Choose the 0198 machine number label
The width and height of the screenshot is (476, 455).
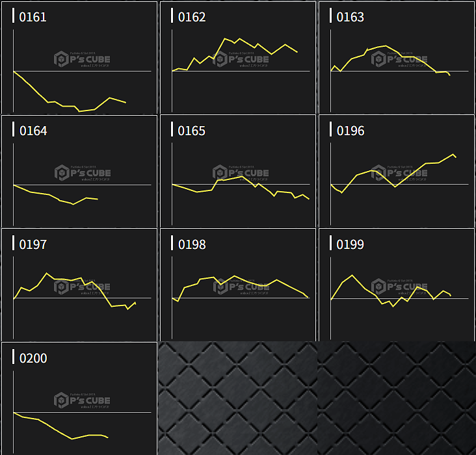pyautogui.click(x=192, y=244)
